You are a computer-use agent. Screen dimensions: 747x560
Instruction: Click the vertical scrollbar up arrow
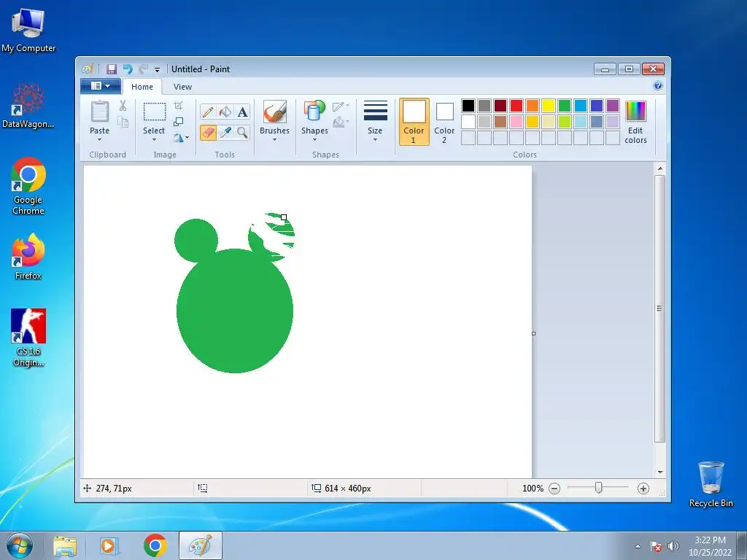(659, 168)
